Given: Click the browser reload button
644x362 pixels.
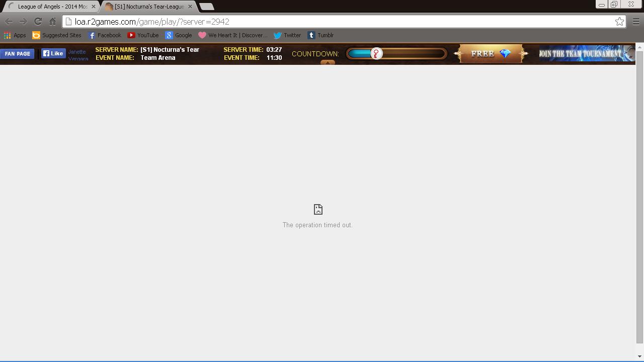Looking at the screenshot, I should [38, 22].
